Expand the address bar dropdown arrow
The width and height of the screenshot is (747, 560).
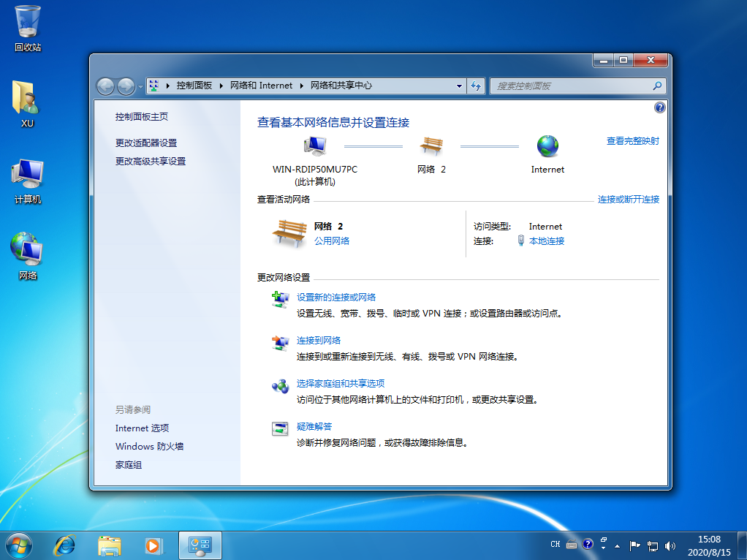(x=458, y=86)
